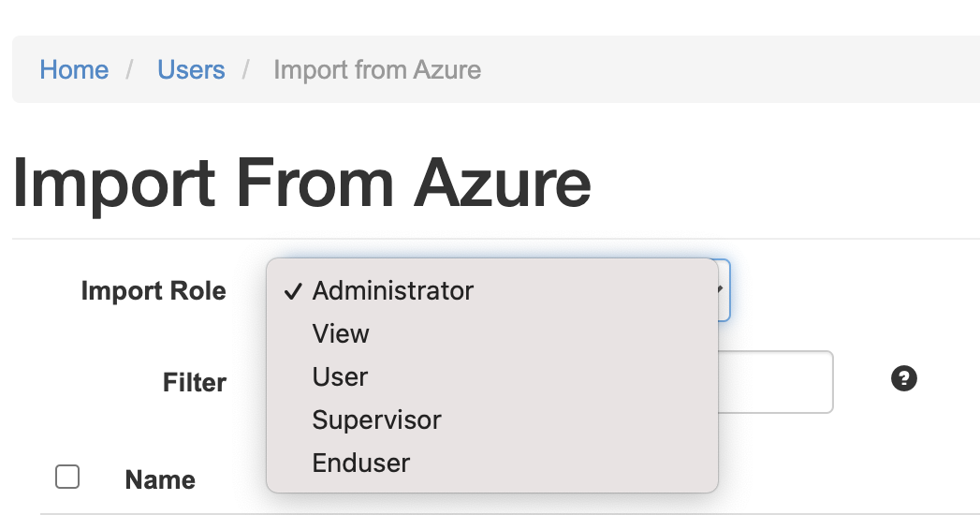980x515 pixels.
Task: Select the Enduser role option
Action: point(361,463)
